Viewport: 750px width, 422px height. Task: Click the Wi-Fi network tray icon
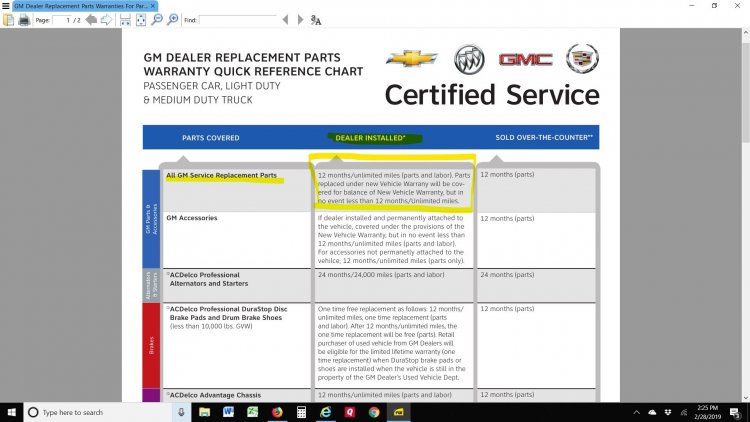click(684, 412)
